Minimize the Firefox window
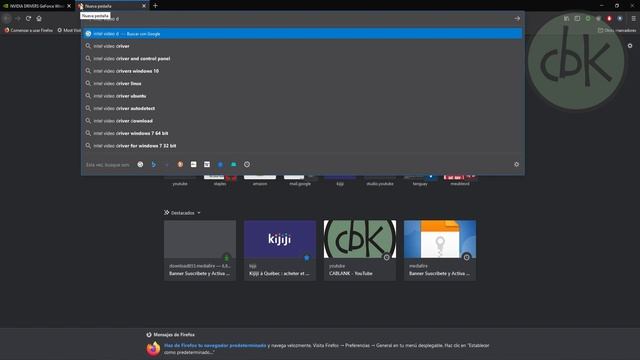Image resolution: width=640 pixels, height=360 pixels. 602,6
